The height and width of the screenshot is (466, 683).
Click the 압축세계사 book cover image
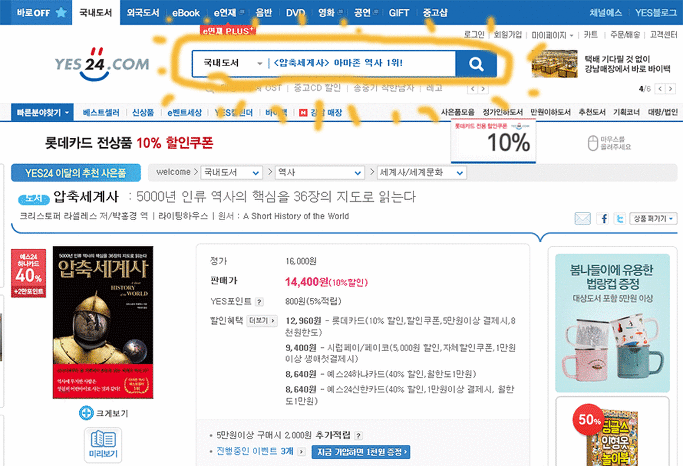[x=103, y=322]
